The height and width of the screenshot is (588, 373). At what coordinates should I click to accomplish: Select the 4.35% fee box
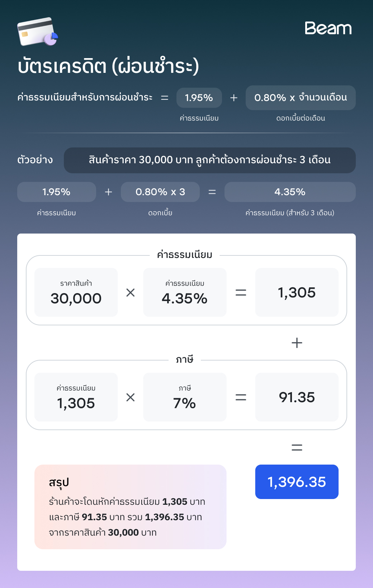pyautogui.click(x=185, y=292)
